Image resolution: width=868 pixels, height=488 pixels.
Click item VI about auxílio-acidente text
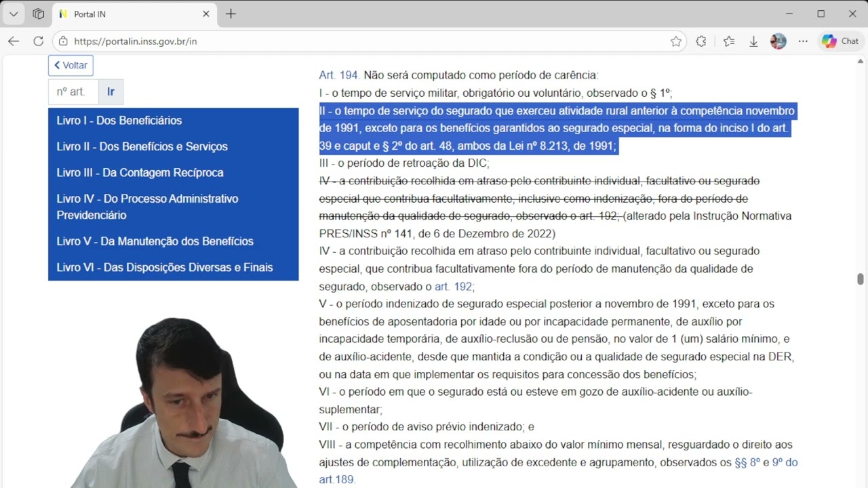click(x=536, y=401)
